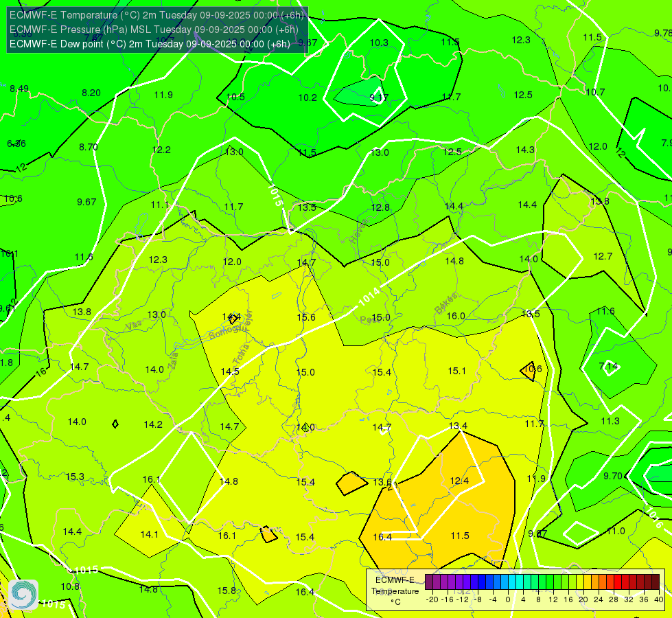Click the 10.3 value on the map
The height and width of the screenshot is (618, 672).
(x=379, y=43)
